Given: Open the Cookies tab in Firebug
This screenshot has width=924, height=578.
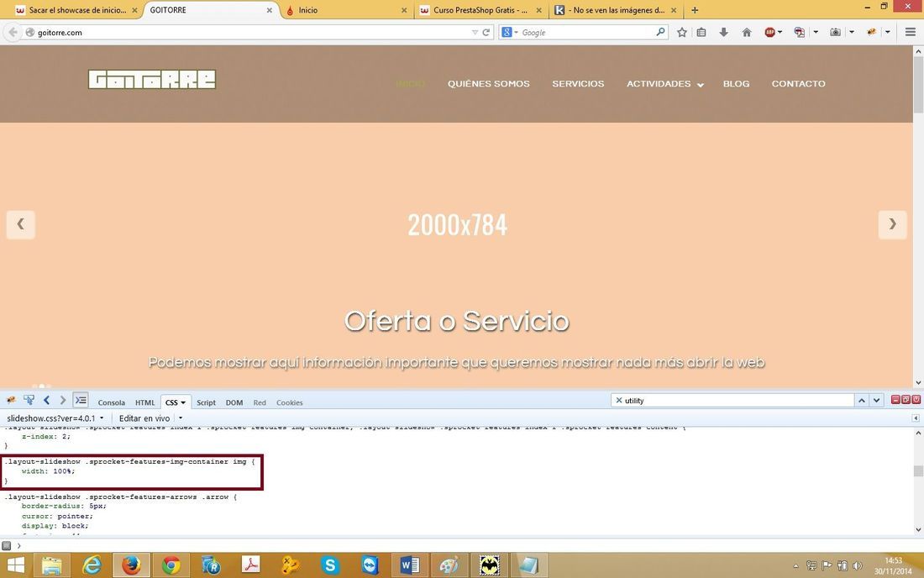Looking at the screenshot, I should pyautogui.click(x=289, y=402).
